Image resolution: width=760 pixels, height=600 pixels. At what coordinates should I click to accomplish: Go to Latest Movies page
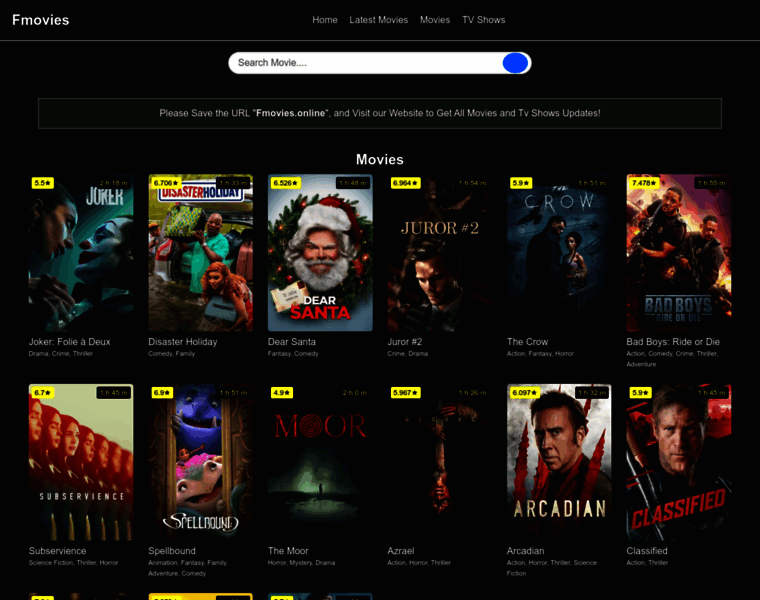pos(379,20)
